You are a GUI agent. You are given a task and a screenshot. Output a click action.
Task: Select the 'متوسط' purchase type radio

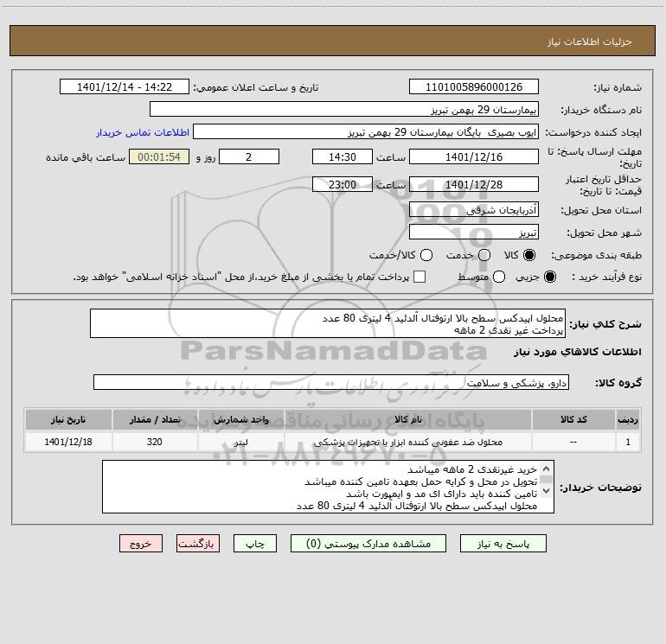499,277
